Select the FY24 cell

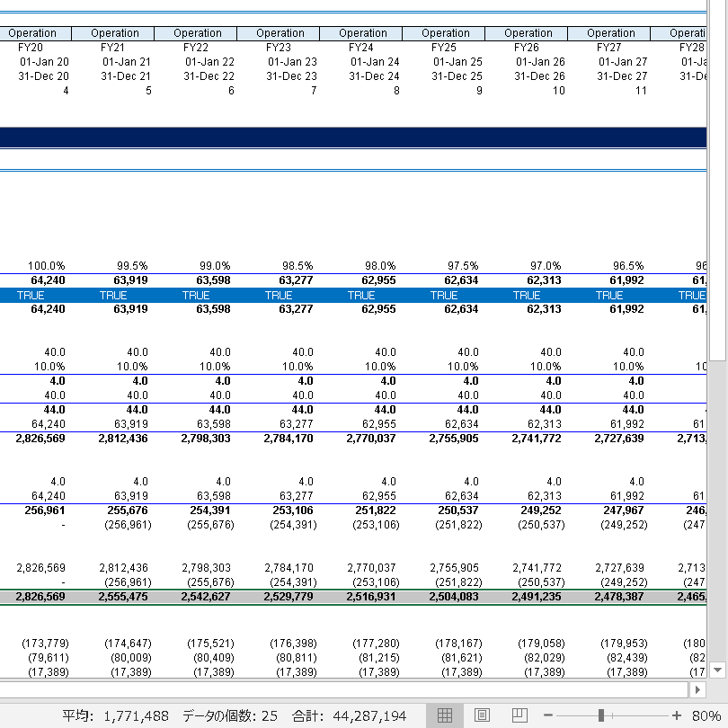360,48
